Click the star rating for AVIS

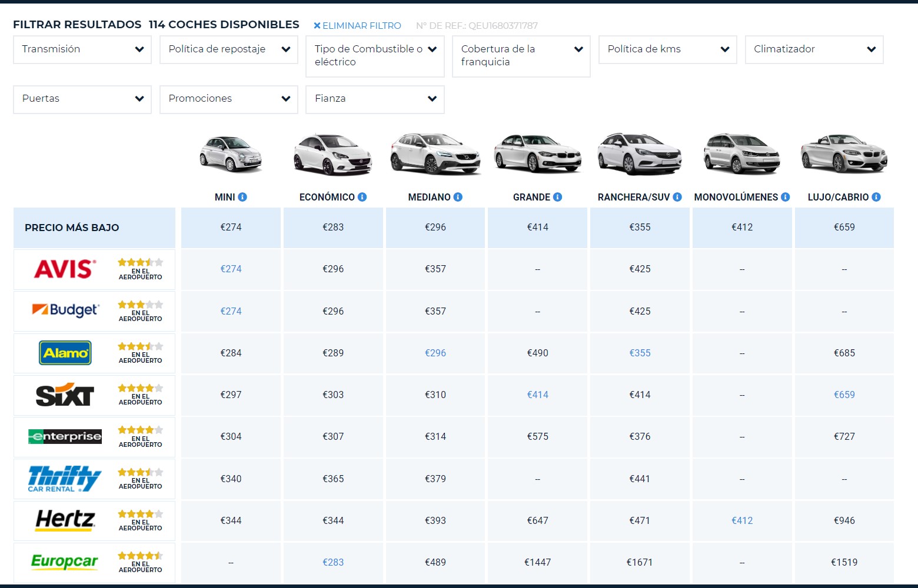140,262
